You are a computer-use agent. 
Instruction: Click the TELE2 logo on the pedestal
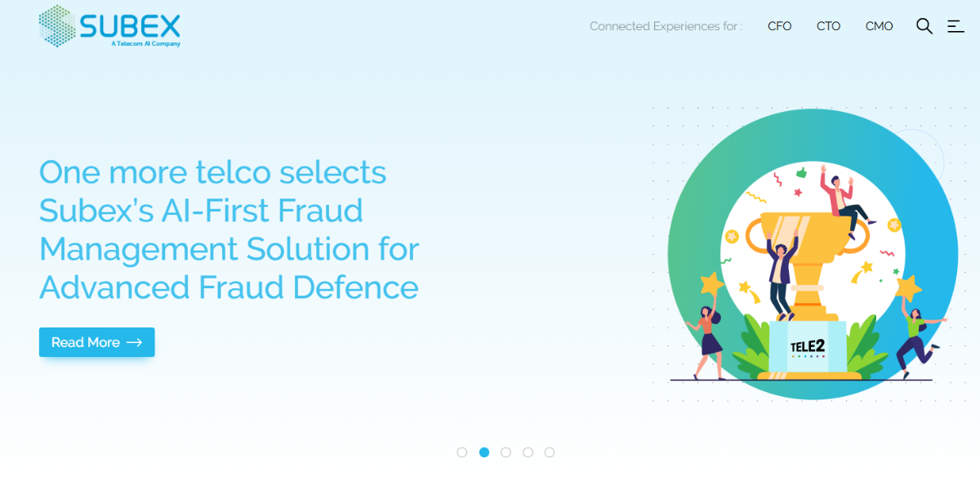pyautogui.click(x=807, y=347)
